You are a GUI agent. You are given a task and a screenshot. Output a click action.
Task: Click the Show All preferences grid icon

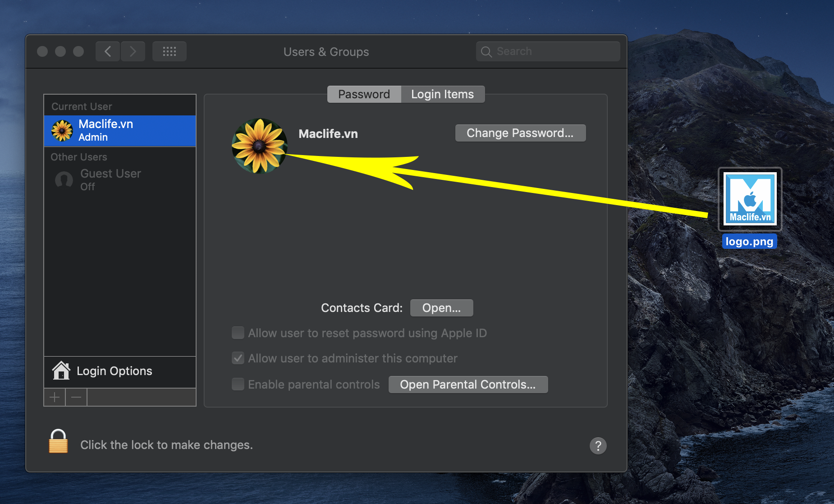pyautogui.click(x=169, y=51)
